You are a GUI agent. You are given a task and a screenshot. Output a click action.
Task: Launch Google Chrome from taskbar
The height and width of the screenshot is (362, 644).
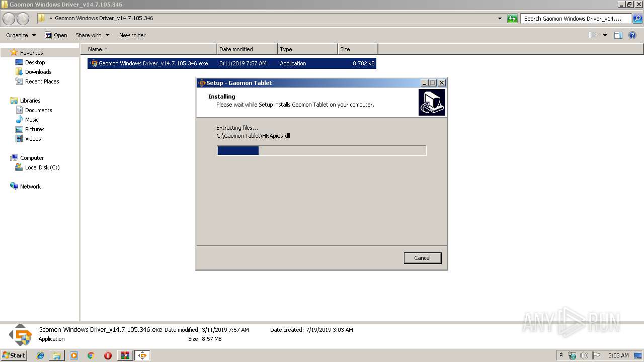[x=91, y=355]
